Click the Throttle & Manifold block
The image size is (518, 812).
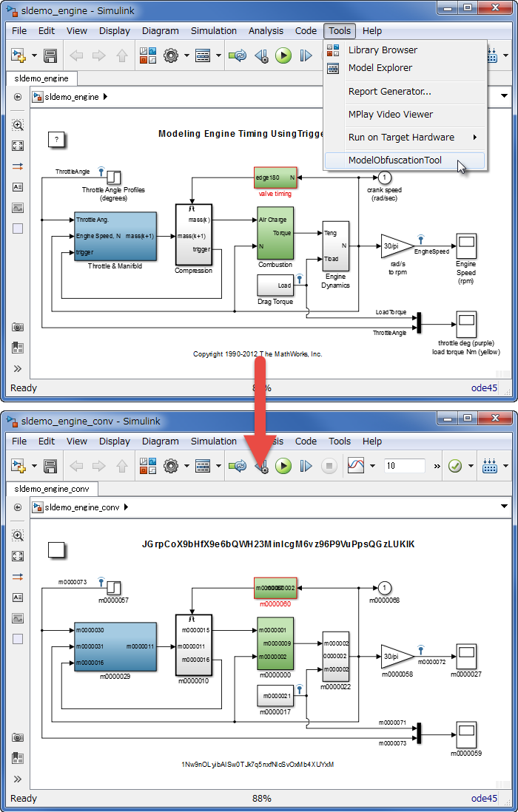[115, 237]
